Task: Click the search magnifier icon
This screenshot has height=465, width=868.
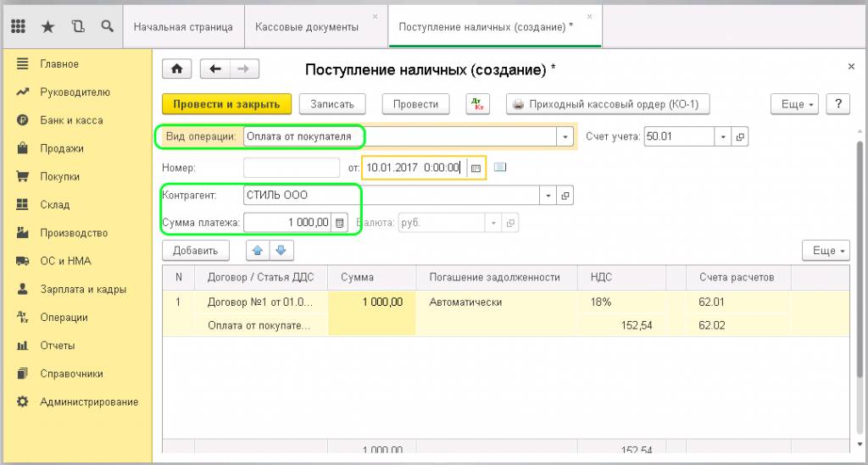Action: [x=108, y=26]
